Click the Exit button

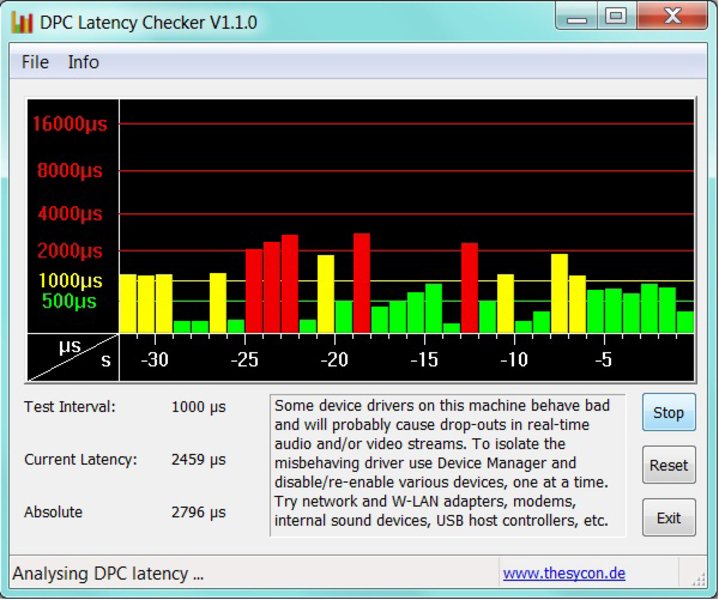pyautogui.click(x=669, y=518)
